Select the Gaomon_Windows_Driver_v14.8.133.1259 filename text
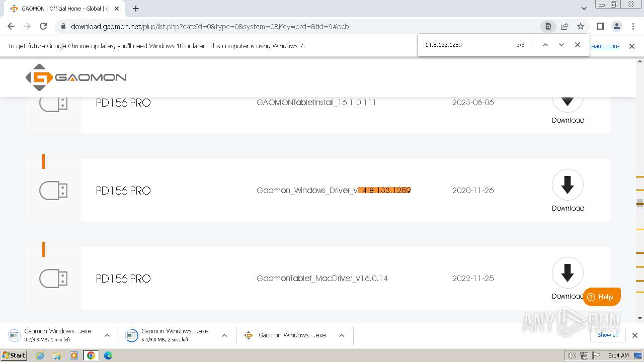Viewport: 644px width, 362px height. [334, 191]
